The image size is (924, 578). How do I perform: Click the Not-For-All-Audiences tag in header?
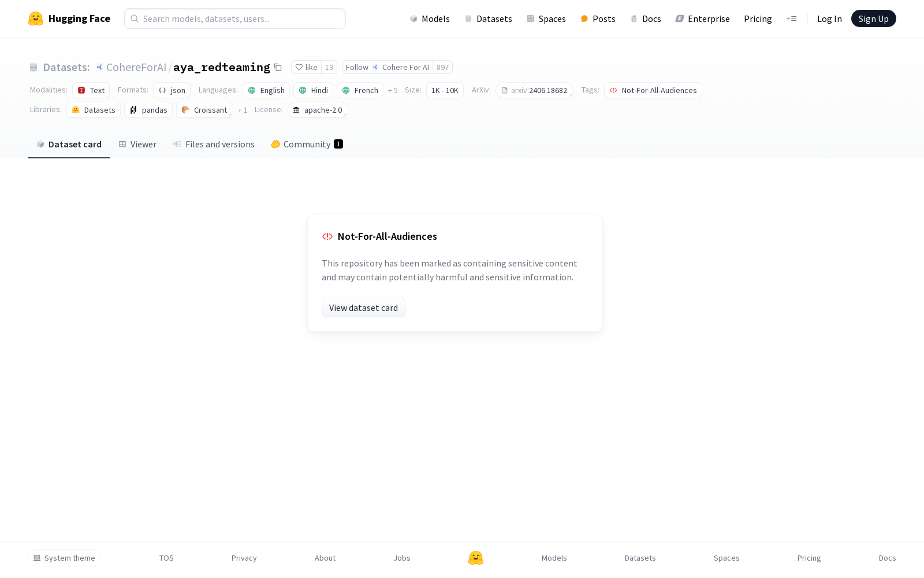point(653,90)
